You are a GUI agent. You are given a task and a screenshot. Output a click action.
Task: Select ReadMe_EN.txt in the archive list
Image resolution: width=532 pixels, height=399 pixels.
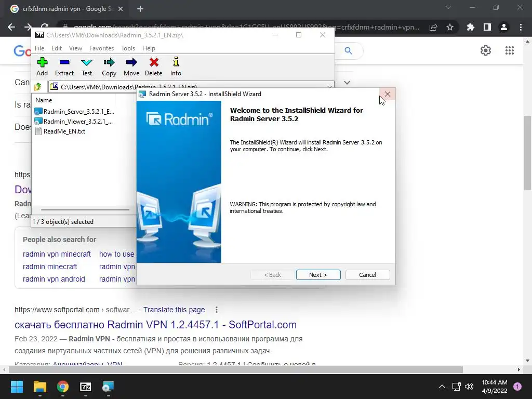pyautogui.click(x=60, y=131)
